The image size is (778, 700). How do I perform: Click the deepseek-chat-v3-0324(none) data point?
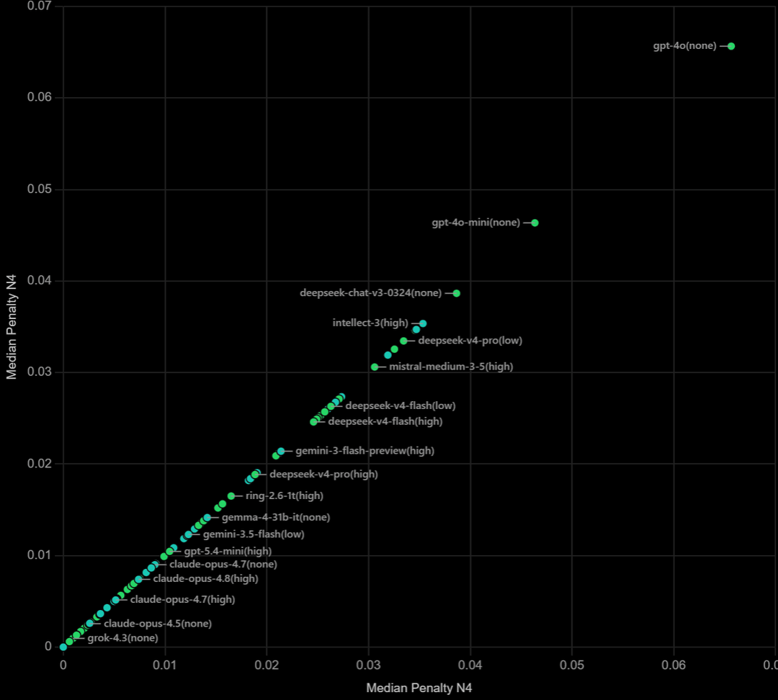[x=457, y=293]
